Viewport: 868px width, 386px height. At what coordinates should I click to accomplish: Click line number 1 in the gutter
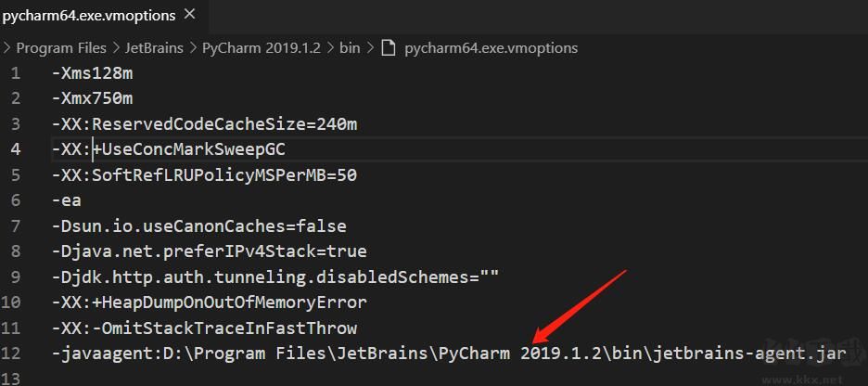[x=16, y=73]
